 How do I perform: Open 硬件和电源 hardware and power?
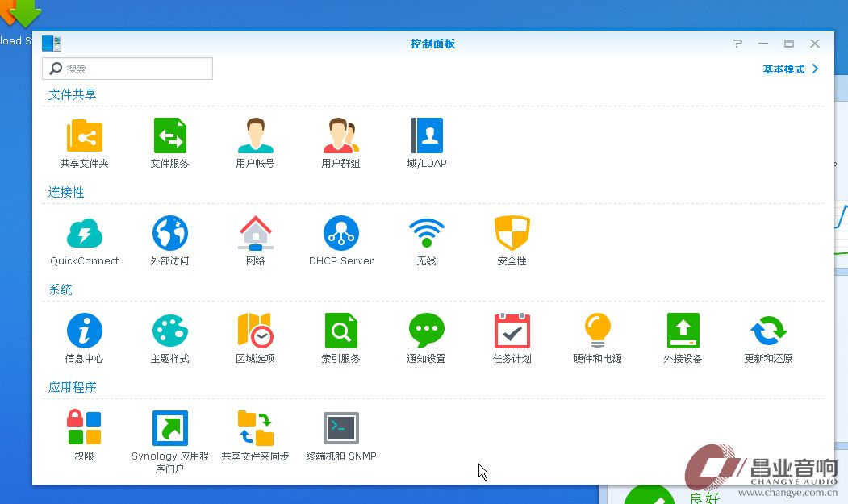pyautogui.click(x=598, y=331)
